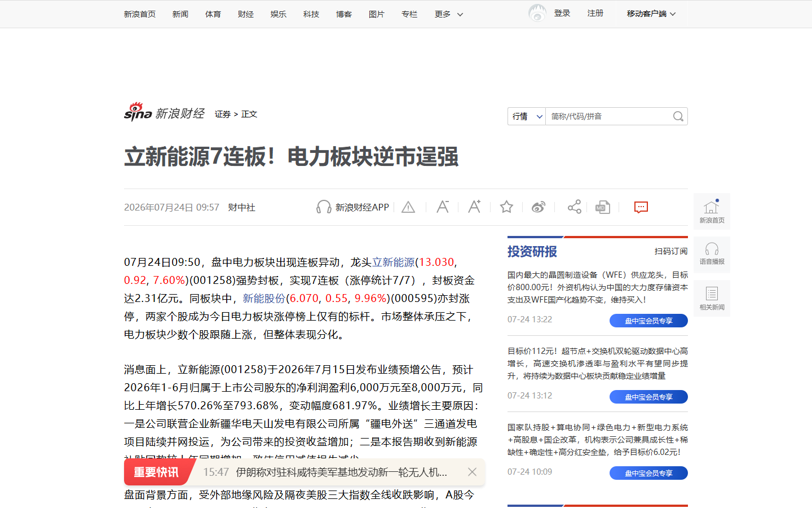Start 语音播报 audio reading
This screenshot has width=812, height=508.
(712, 255)
